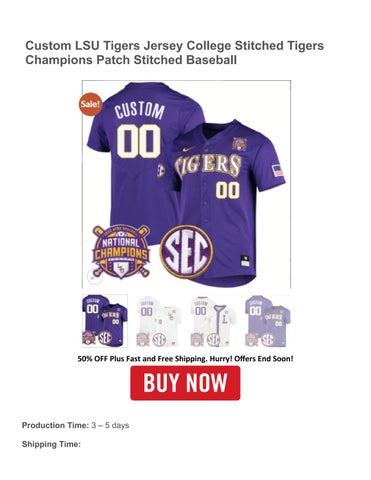Open the Custom LSU Tigers Jersey title link
The height and width of the screenshot is (480, 371).
(x=175, y=52)
